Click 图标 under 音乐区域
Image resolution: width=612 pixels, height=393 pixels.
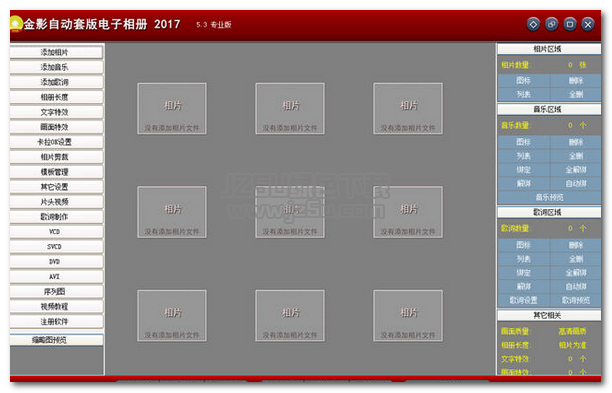(x=523, y=142)
